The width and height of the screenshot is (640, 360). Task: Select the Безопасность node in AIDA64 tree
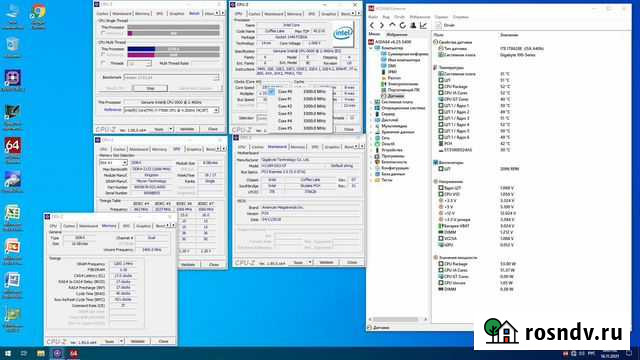click(390, 162)
